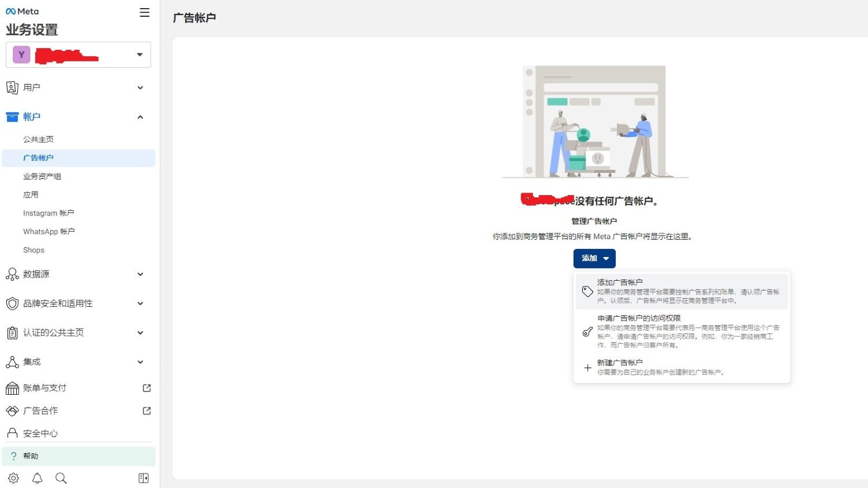
Task: Select the 用户 (Users) people icon
Action: [x=13, y=87]
